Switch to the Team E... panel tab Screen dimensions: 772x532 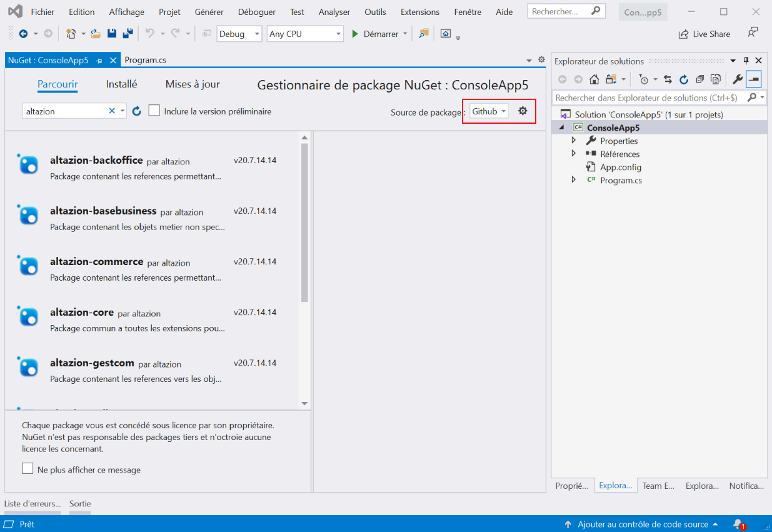pos(658,486)
